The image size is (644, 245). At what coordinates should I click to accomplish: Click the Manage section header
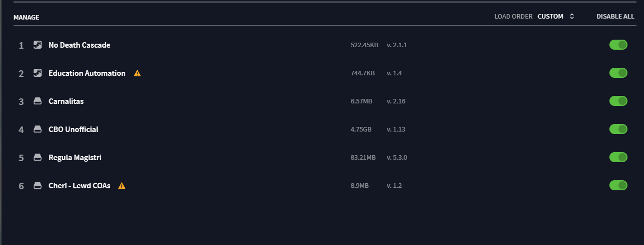[x=26, y=18]
